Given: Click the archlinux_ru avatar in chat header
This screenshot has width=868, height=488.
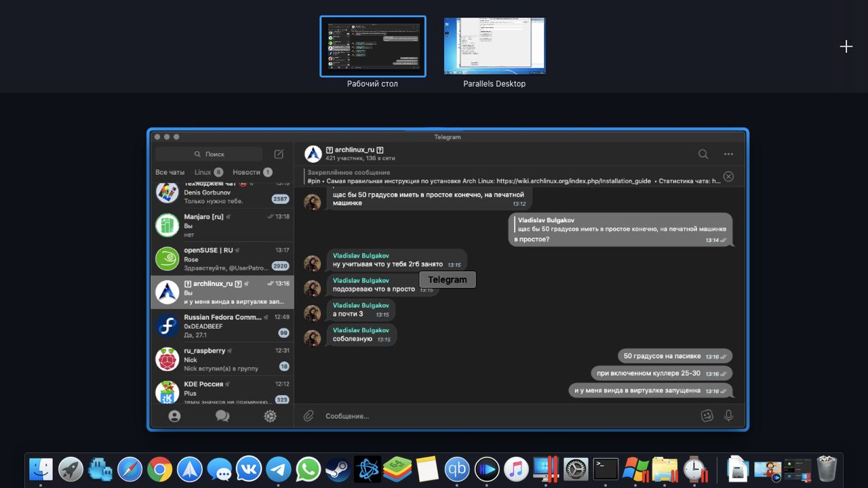Looking at the screenshot, I should pyautogui.click(x=313, y=154).
